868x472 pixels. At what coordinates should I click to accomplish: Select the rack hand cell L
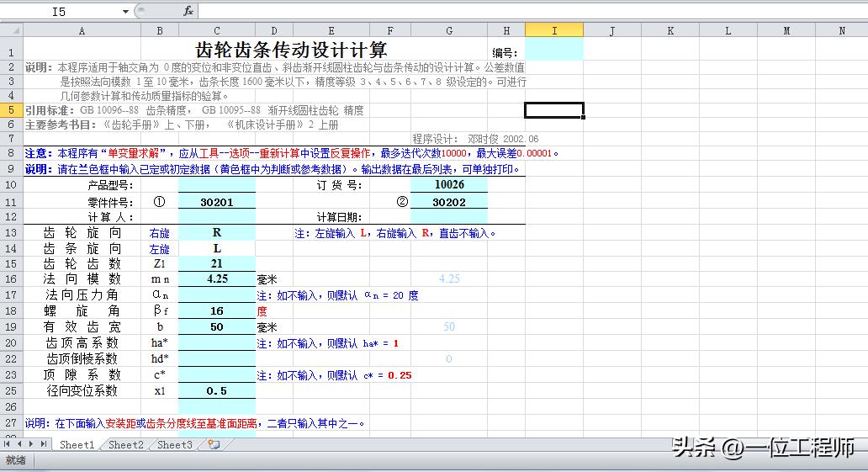coord(216,248)
